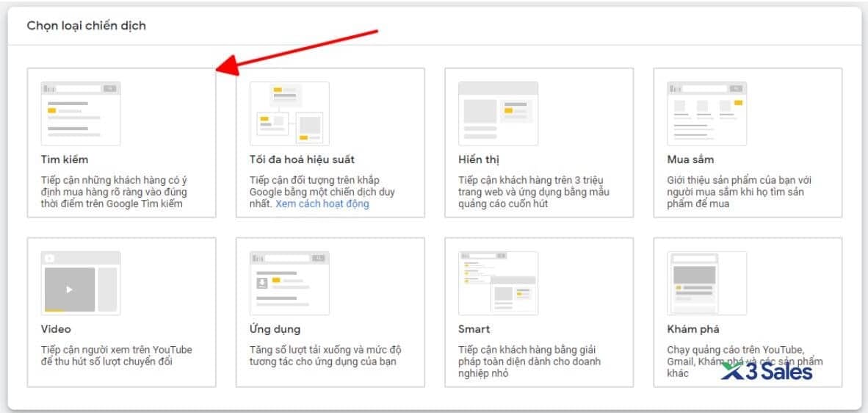The height and width of the screenshot is (413, 868).
Task: Click the Tối đa hoá hiệu suất illustration
Action: coord(289,113)
